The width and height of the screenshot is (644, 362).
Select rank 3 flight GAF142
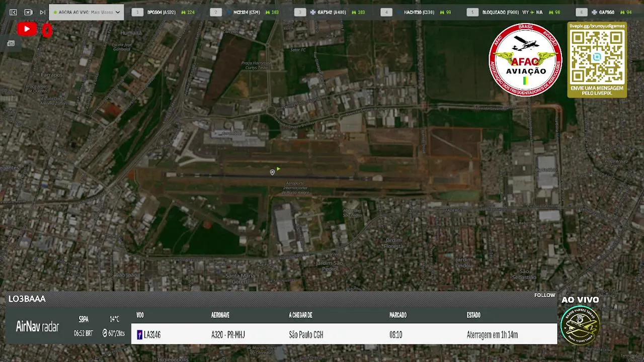click(332, 12)
